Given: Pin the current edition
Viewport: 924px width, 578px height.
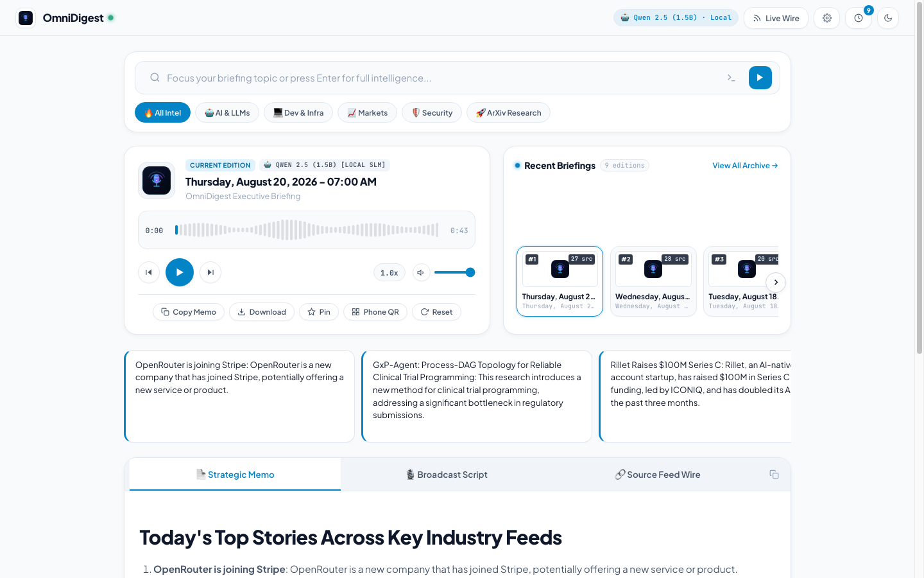Looking at the screenshot, I should [319, 312].
